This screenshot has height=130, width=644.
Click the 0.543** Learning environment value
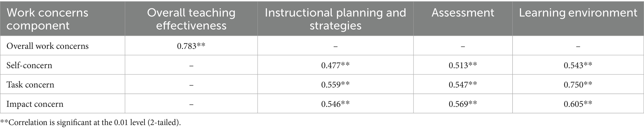point(578,65)
